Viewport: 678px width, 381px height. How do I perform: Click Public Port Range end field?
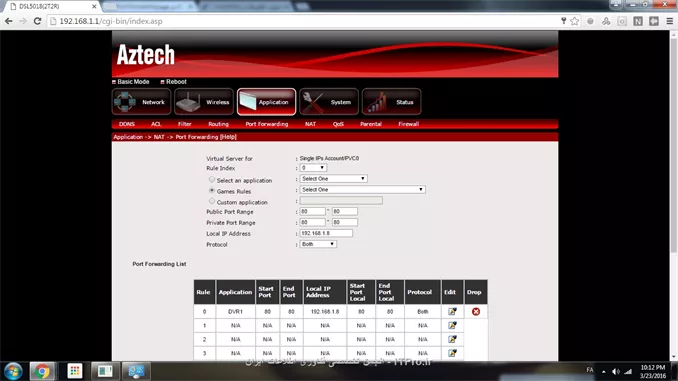click(345, 211)
